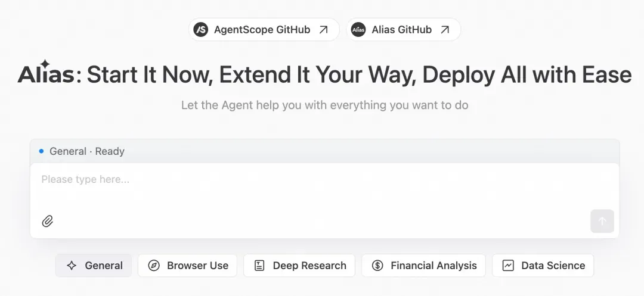This screenshot has height=296, width=644.
Task: Click the "General · Ready" status label
Action: [86, 151]
